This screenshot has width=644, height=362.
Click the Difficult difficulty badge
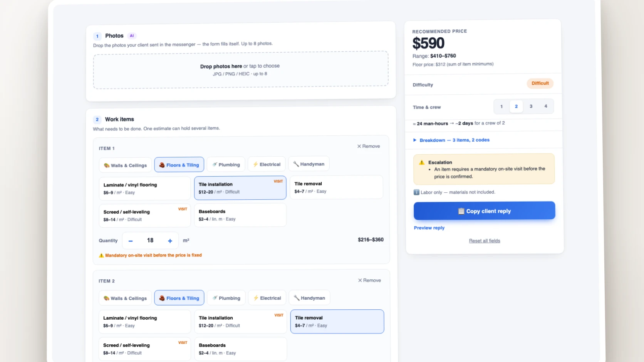540,83
